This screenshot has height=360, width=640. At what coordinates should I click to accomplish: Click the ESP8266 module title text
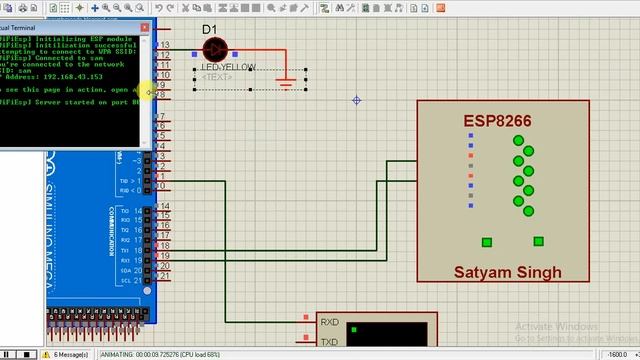click(497, 121)
